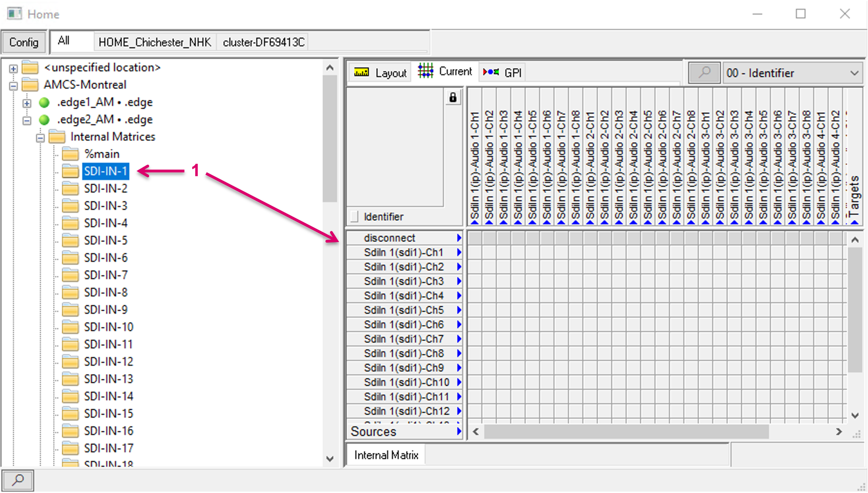Viewport: 868px width, 493px height.
Task: Collapse the Internal Matrices folder
Action: tap(40, 138)
